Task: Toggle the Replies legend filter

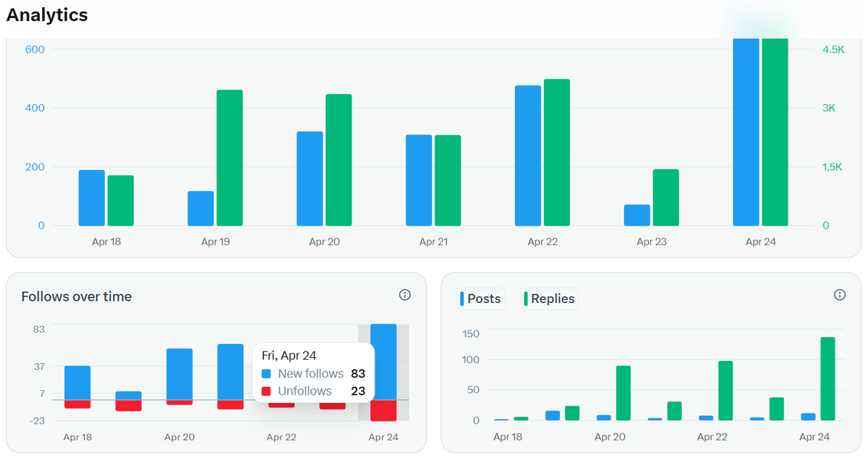Action: pos(549,299)
